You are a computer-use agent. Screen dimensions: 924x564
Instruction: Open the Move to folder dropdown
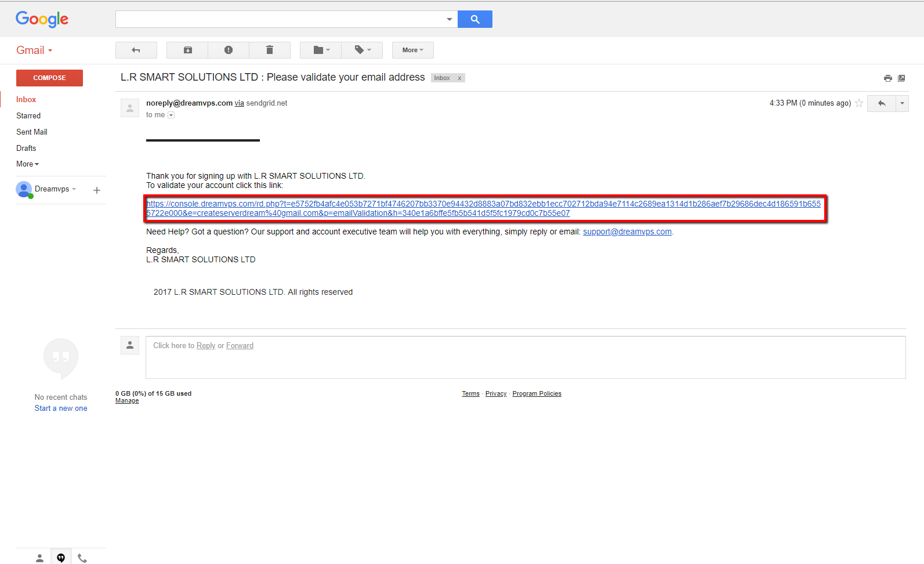click(x=321, y=50)
